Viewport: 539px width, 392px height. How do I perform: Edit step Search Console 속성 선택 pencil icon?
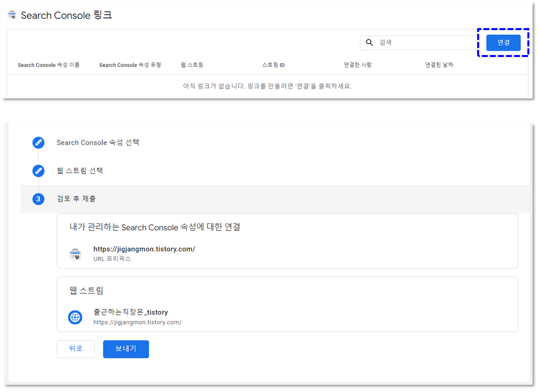(x=39, y=143)
